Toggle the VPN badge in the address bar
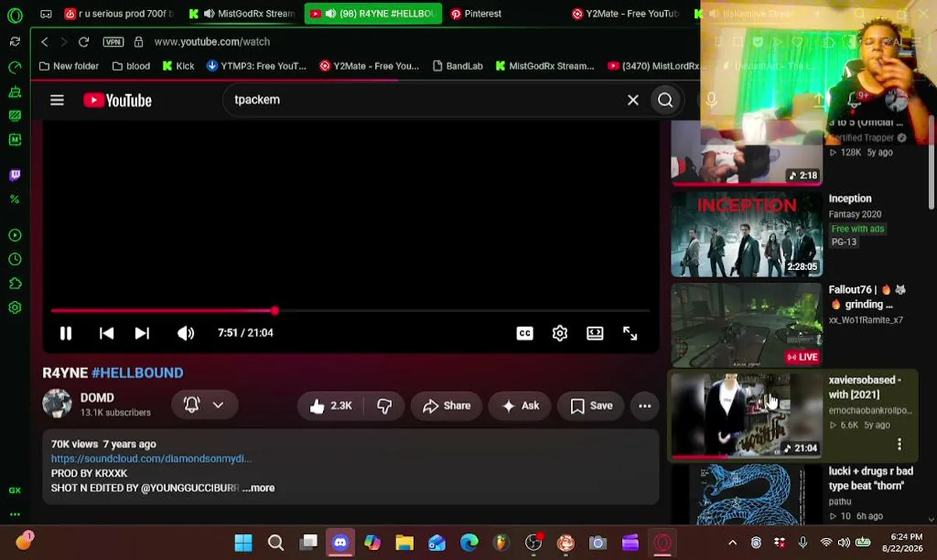Viewport: 937px width, 560px height. pos(113,42)
